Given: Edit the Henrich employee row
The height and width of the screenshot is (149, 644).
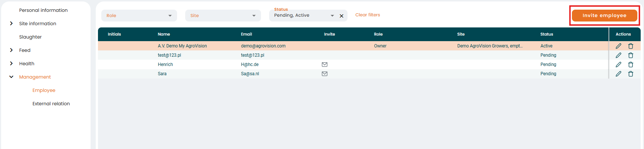Looking at the screenshot, I should (x=618, y=64).
